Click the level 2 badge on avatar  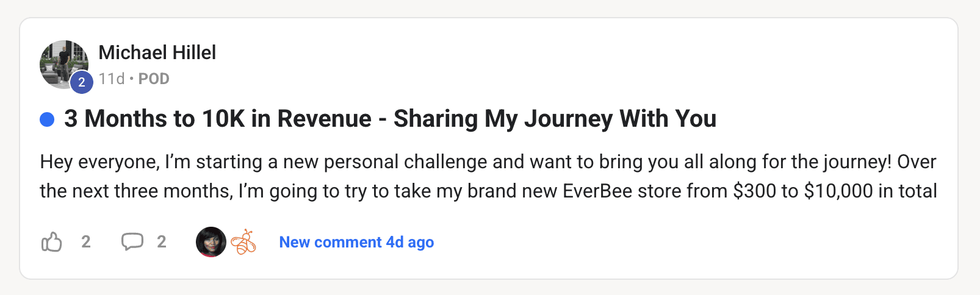pyautogui.click(x=82, y=82)
